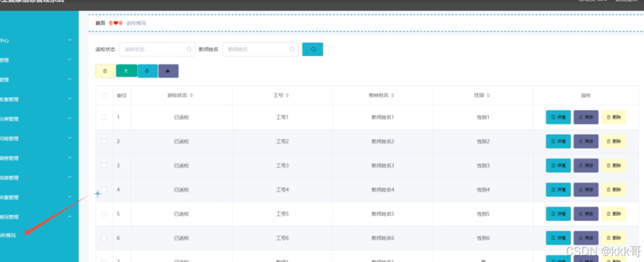Click the yellow batch delete trash button
Image resolution: width=644 pixels, height=262 pixels.
[x=106, y=71]
